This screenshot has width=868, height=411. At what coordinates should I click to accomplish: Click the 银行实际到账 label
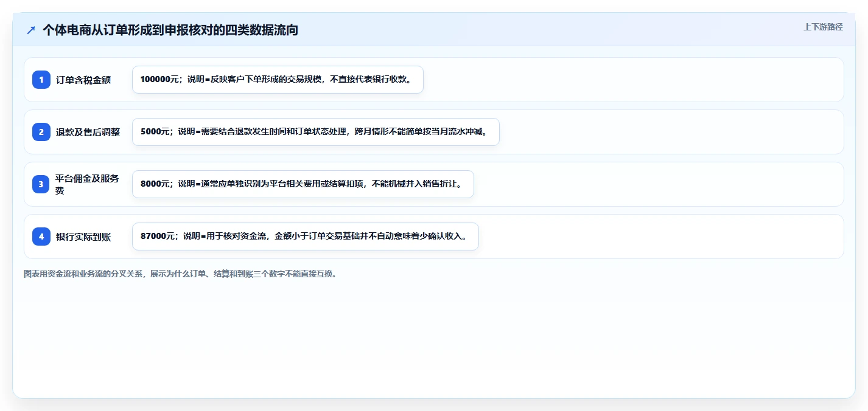point(83,237)
